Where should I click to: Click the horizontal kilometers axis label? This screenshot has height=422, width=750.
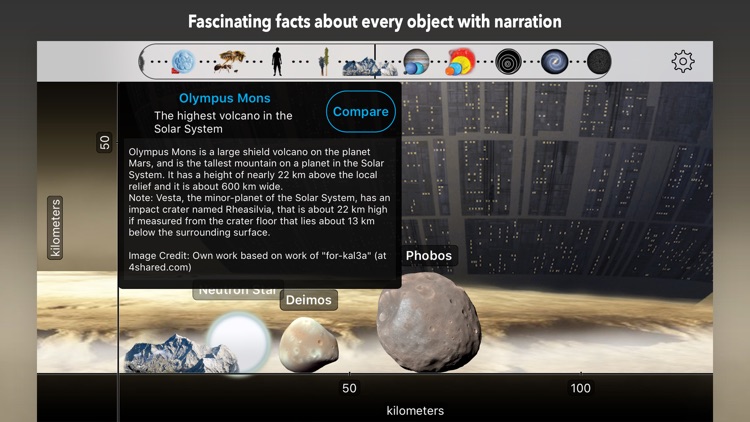415,411
